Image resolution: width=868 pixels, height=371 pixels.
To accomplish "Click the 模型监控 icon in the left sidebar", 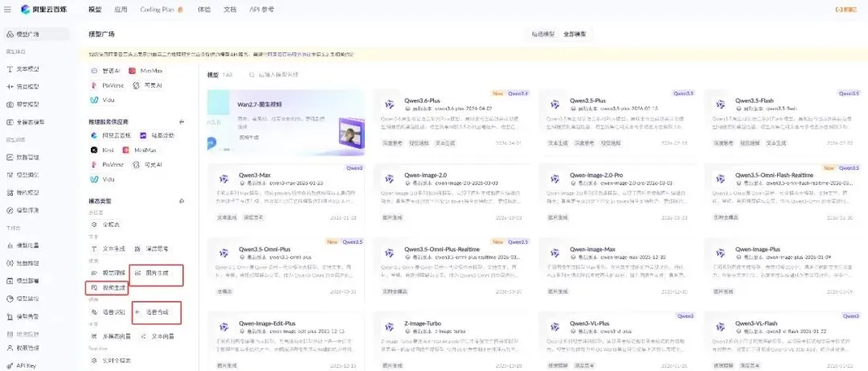I will (x=10, y=299).
